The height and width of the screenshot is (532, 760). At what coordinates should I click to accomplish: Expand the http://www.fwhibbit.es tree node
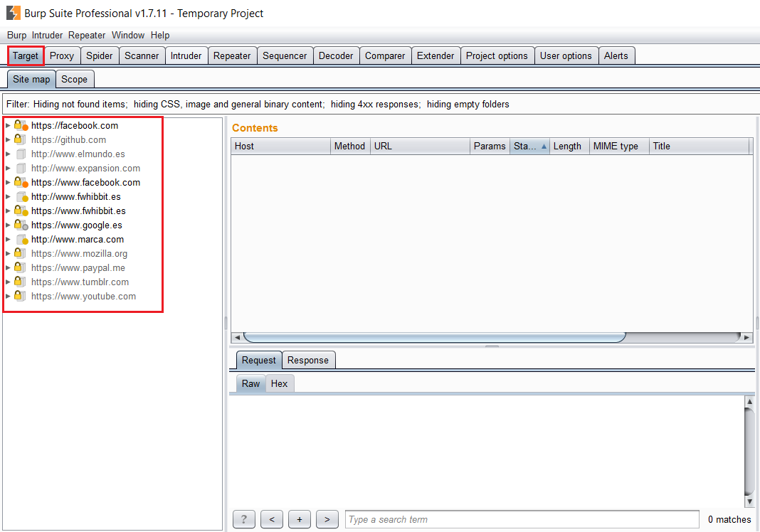pyautogui.click(x=8, y=197)
